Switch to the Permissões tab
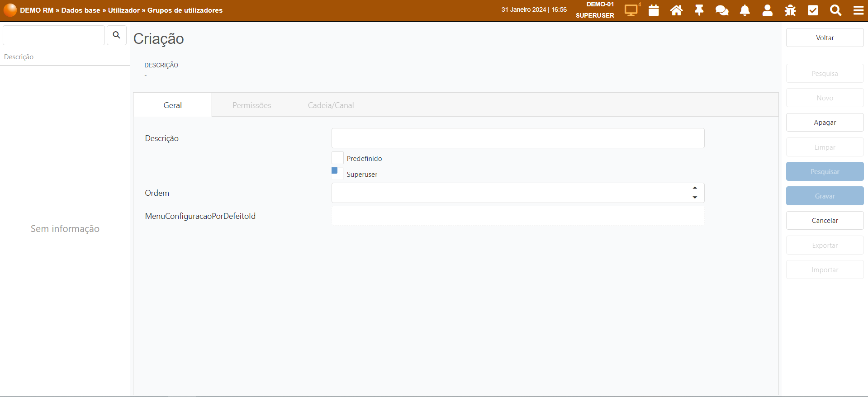The image size is (868, 397). point(252,105)
